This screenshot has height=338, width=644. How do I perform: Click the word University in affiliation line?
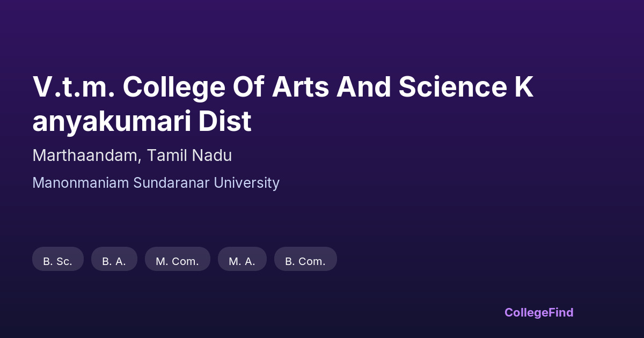point(246,183)
